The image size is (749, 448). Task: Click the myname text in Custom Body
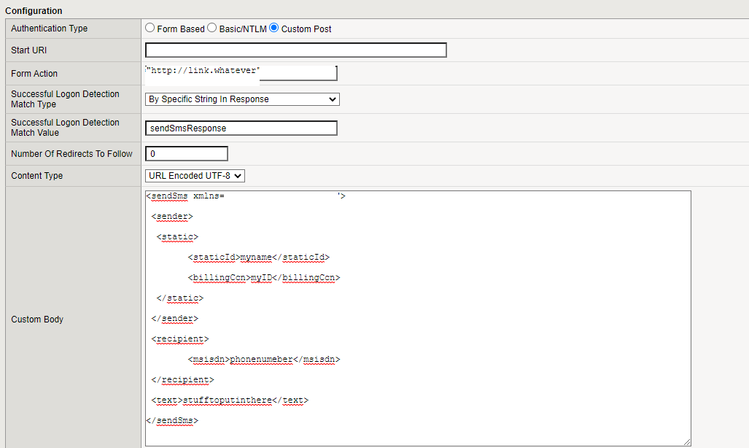(242, 257)
